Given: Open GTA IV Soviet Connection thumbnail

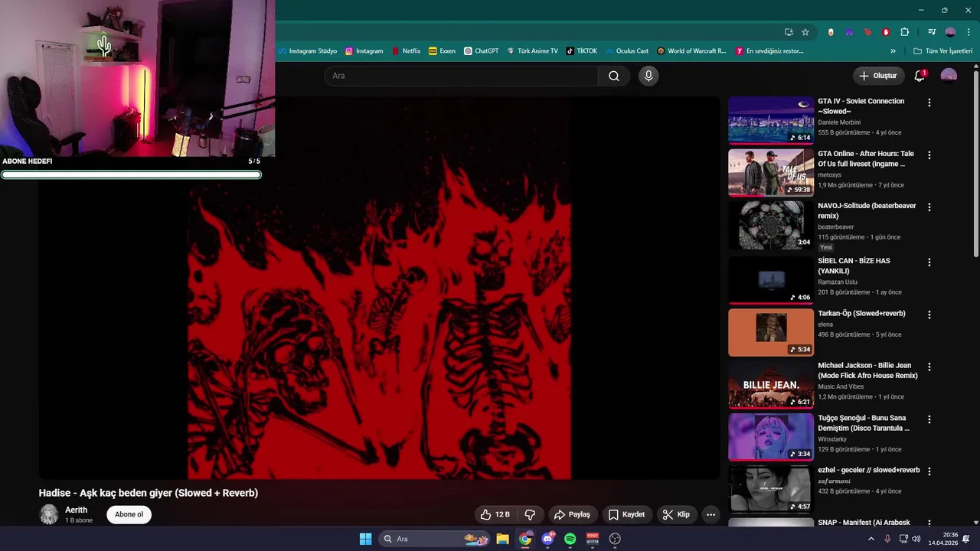Looking at the screenshot, I should 771,120.
